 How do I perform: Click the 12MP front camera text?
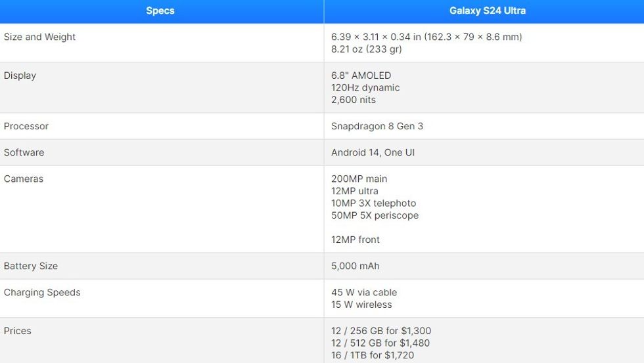[356, 240]
